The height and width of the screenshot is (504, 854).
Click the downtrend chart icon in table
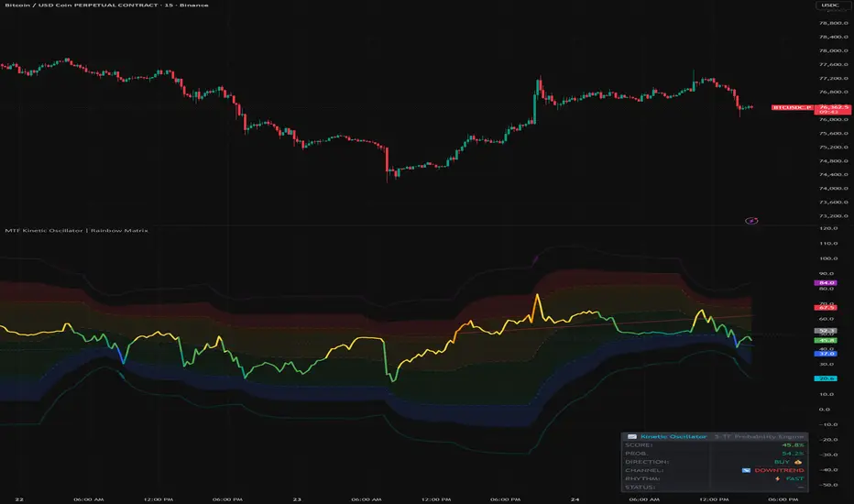pyautogui.click(x=746, y=470)
